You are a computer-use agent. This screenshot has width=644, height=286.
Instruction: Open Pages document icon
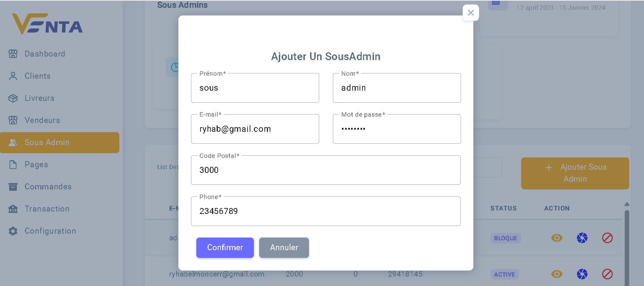[x=13, y=164]
